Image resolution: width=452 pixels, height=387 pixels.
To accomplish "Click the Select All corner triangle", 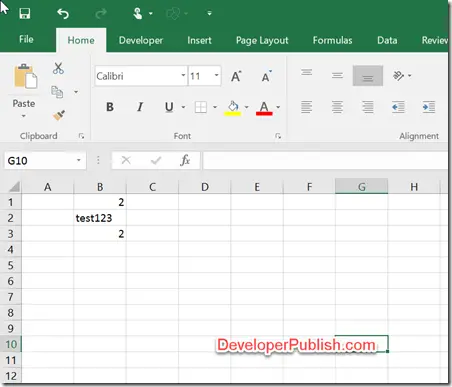I will pyautogui.click(x=14, y=187).
